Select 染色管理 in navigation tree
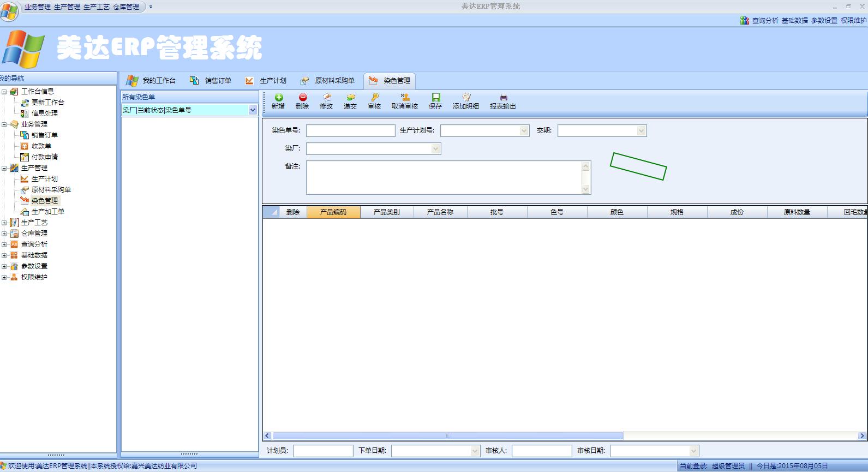This screenshot has width=868, height=472. pos(44,201)
